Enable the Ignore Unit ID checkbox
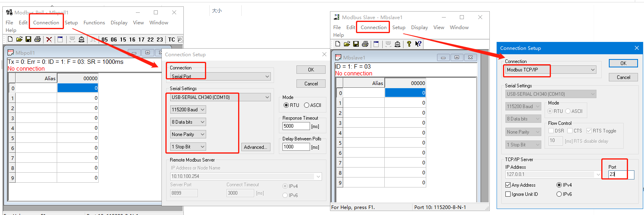 click(x=508, y=194)
